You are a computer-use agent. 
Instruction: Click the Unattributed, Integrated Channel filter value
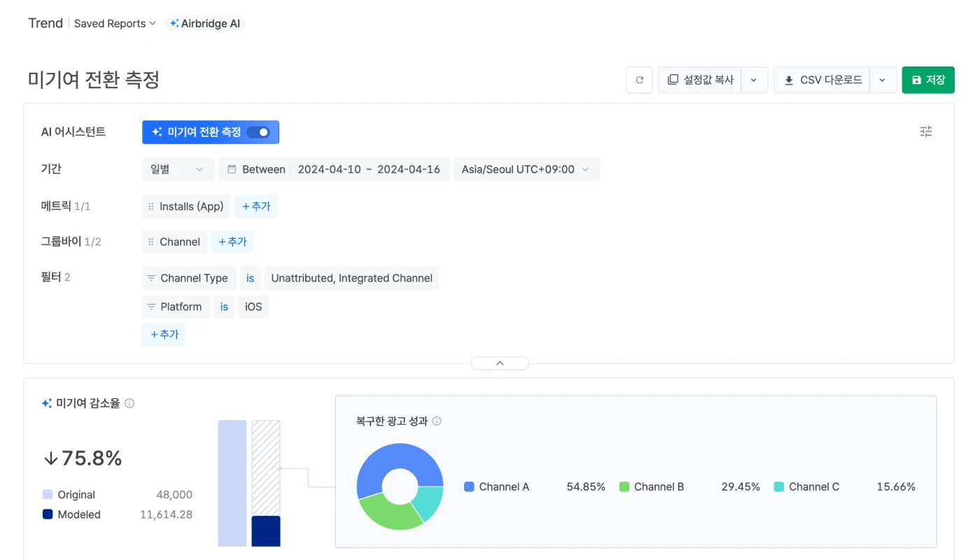(351, 278)
